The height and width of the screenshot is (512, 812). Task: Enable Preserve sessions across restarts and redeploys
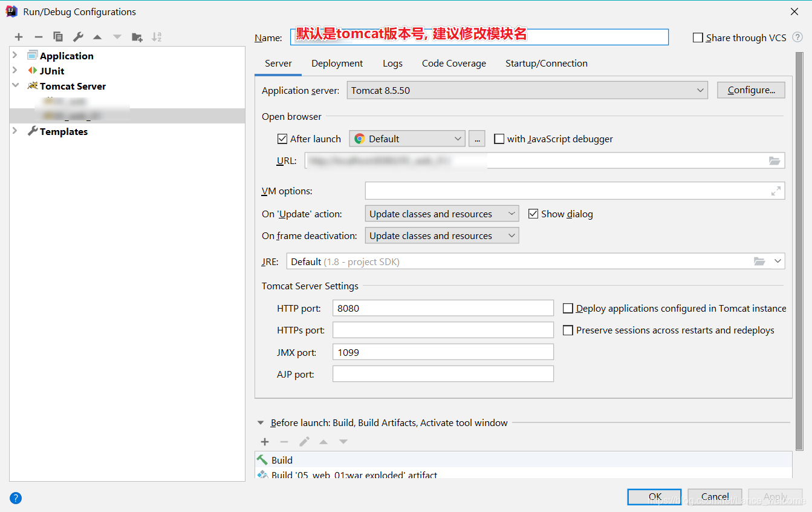[568, 330]
